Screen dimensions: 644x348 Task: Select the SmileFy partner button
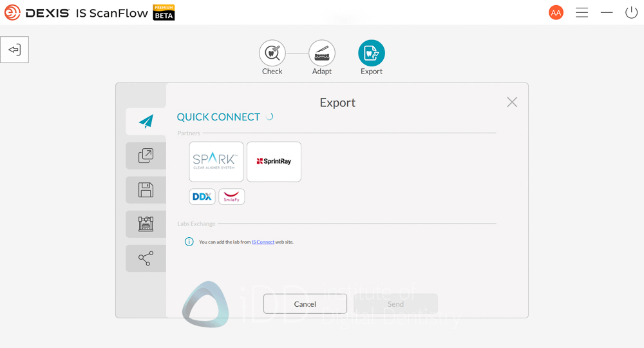[232, 197]
